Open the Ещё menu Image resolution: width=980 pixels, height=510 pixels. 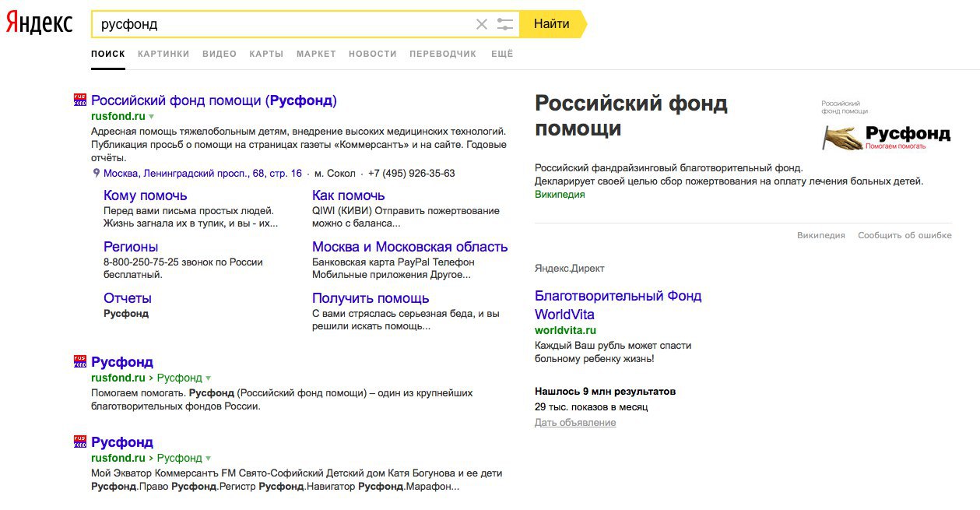click(x=502, y=54)
